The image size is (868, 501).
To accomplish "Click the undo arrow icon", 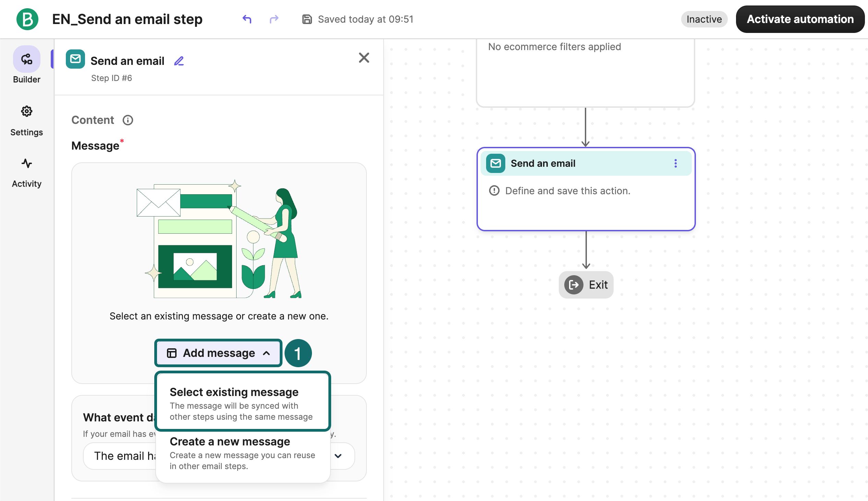I will coord(246,19).
